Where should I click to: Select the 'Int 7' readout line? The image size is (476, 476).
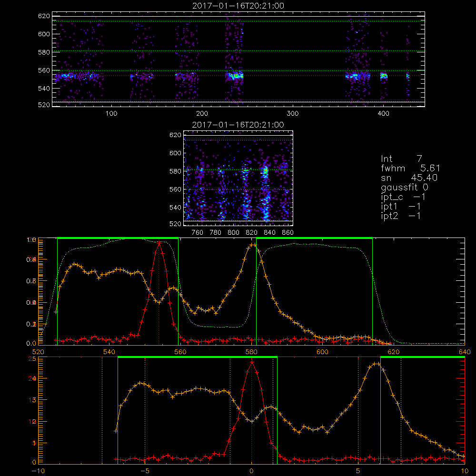401,159
